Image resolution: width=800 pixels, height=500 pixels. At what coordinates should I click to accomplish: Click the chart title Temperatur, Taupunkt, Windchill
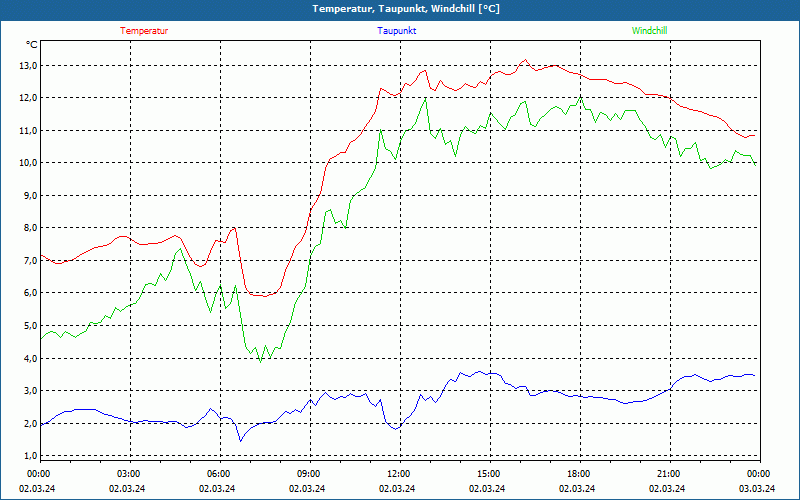tap(406, 9)
